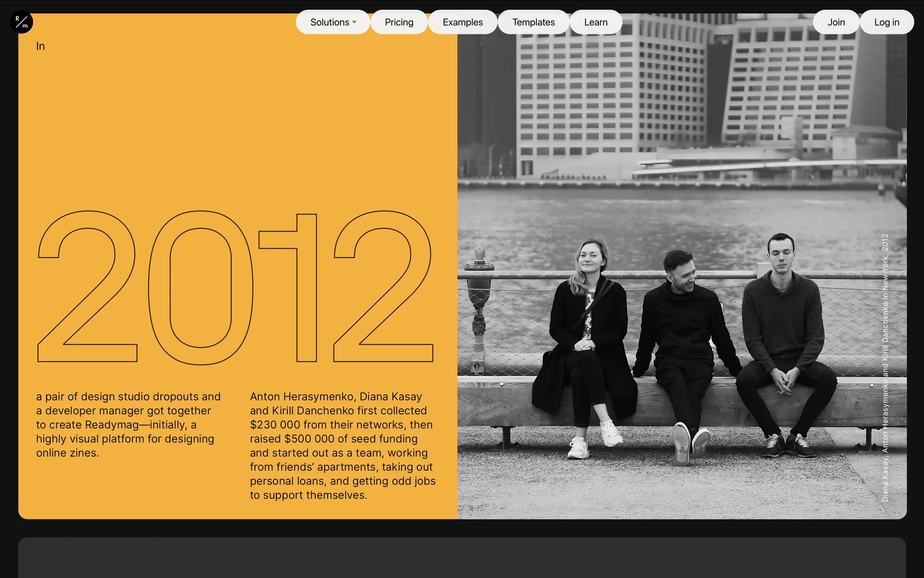Click the Log in button
924x578 pixels.
click(x=886, y=22)
